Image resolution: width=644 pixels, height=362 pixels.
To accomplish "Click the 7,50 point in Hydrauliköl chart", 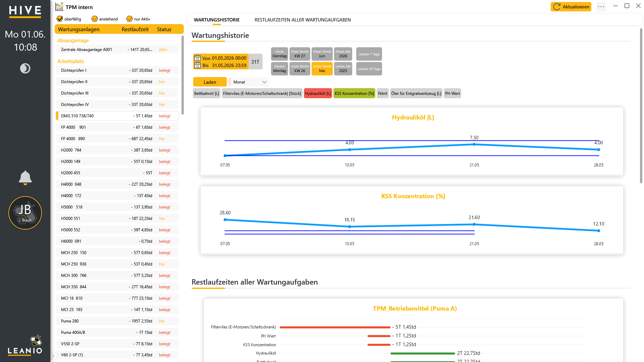I will click(474, 144).
